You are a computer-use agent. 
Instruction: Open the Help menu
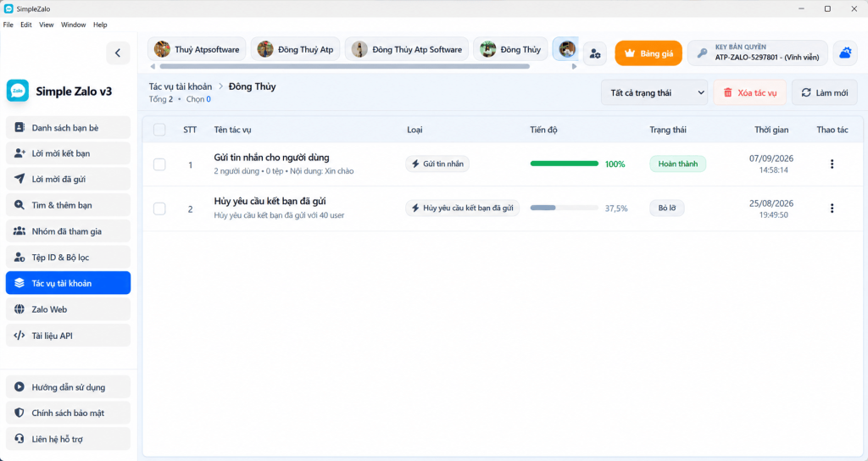click(x=100, y=25)
